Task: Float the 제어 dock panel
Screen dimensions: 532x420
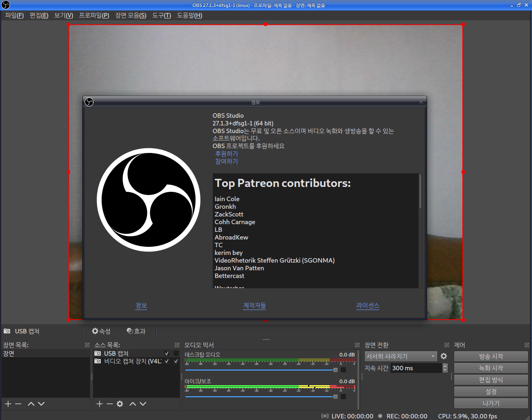Action: 527,345
